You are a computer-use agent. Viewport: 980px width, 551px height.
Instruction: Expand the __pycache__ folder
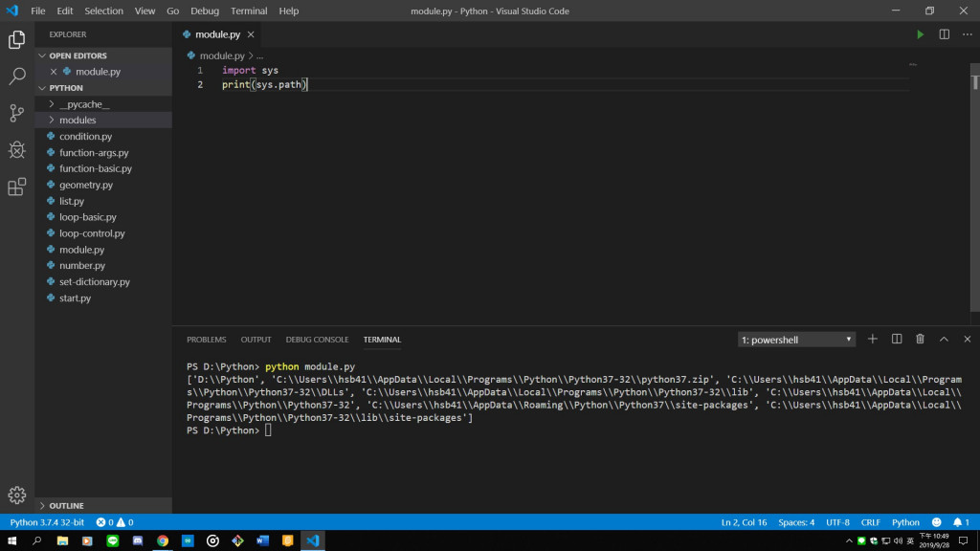pyautogui.click(x=103, y=104)
